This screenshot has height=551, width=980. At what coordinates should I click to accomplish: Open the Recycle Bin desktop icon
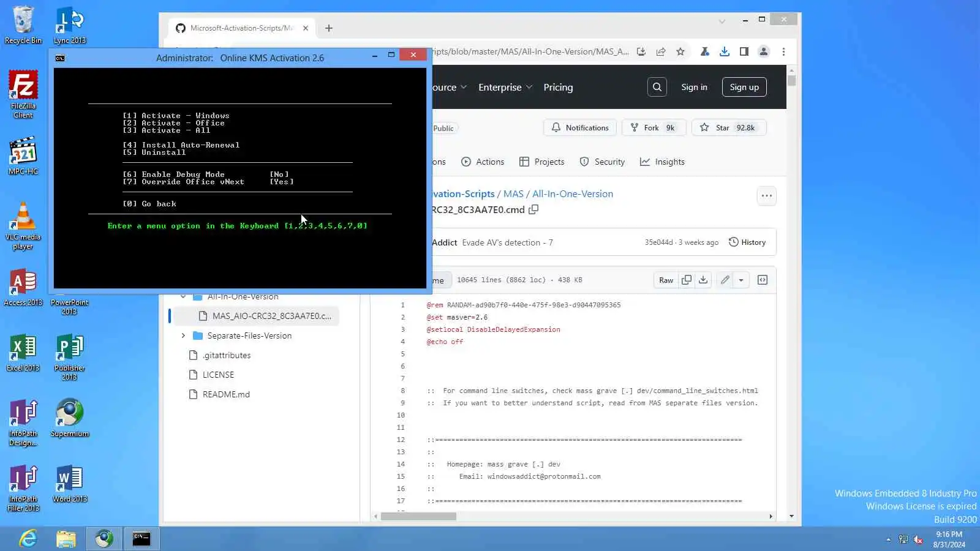[x=23, y=25]
